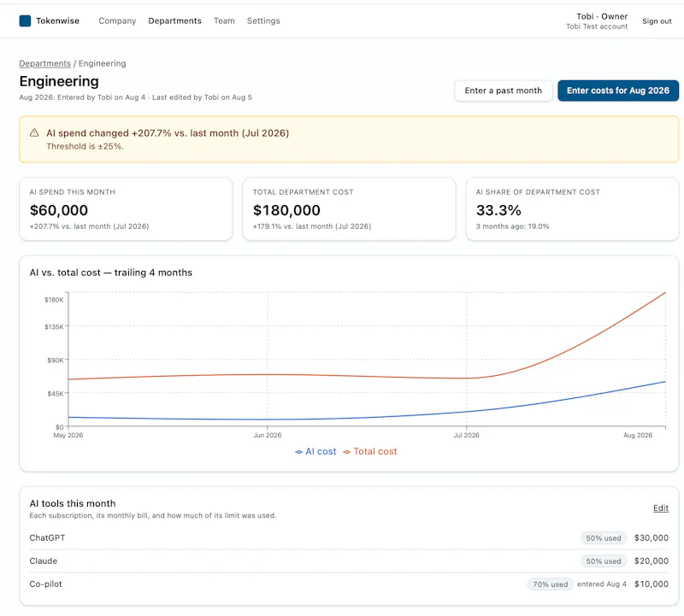Click the $135K y-axis label
The width and height of the screenshot is (684, 616).
pos(54,326)
